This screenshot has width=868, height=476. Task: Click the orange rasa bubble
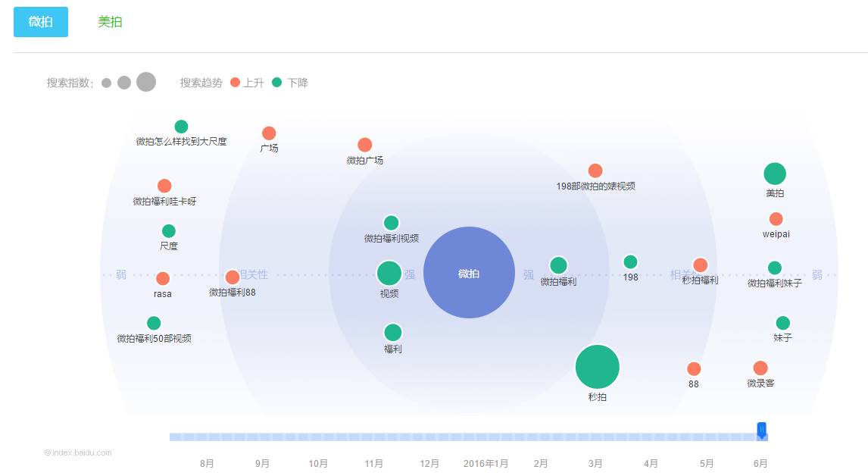[163, 279]
